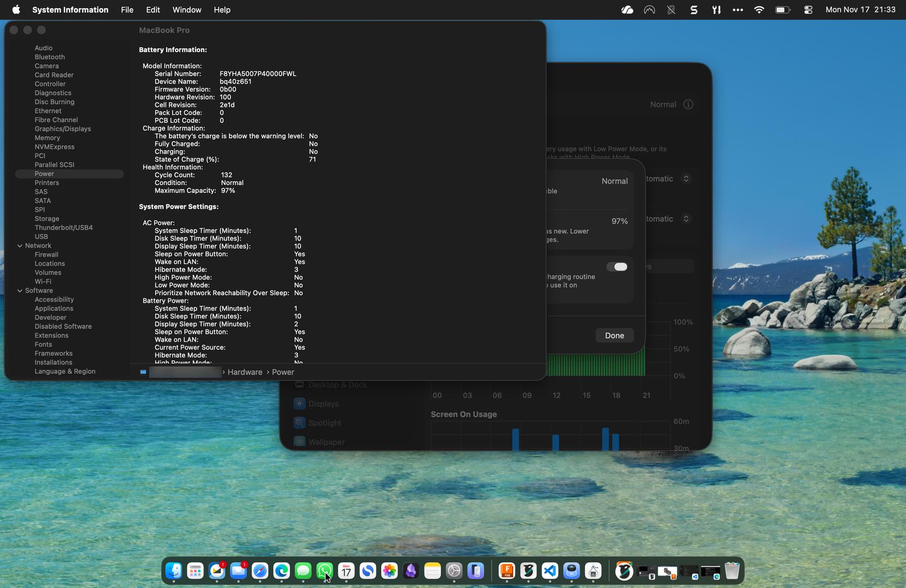Select Storage in the hardware sidebar
The image size is (906, 588).
click(47, 219)
